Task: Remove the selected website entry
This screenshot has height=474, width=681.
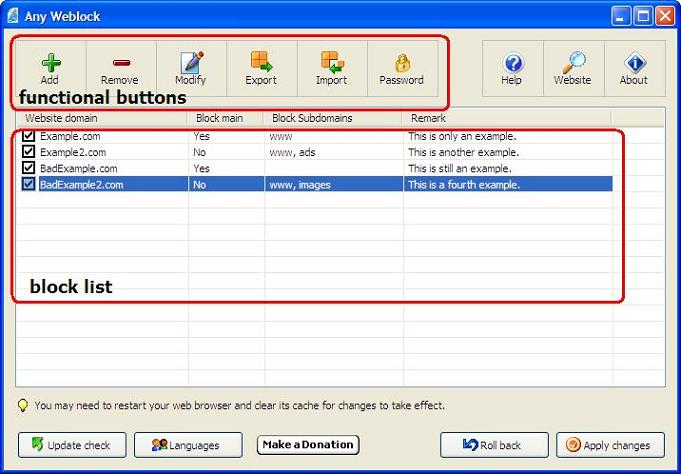Action: point(121,69)
